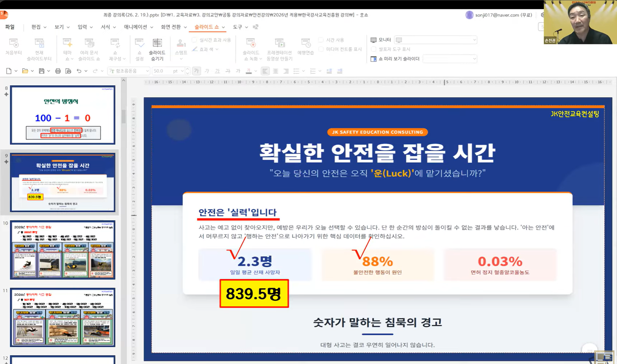Select slide 11 thumbnail in panel
This screenshot has width=617, height=364.
(63, 317)
